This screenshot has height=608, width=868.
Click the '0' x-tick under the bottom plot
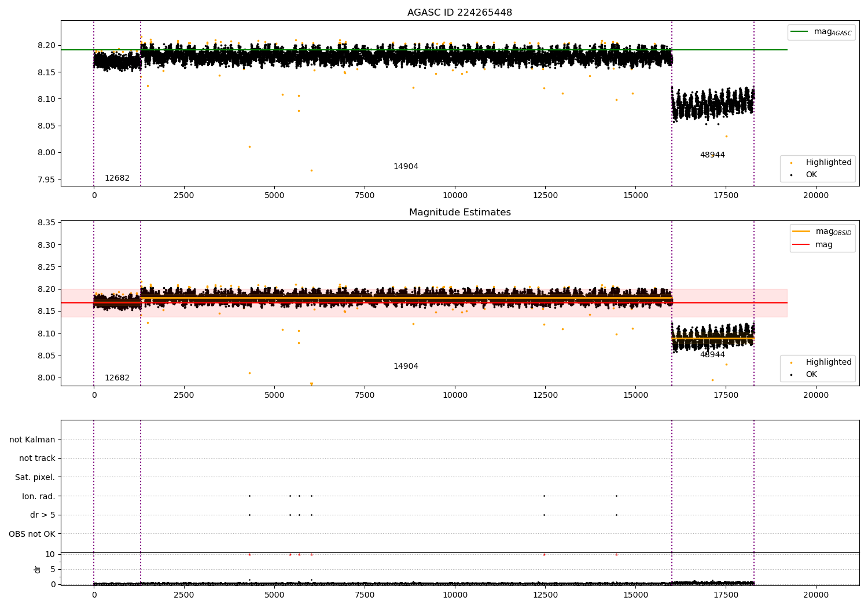pyautogui.click(x=94, y=595)
